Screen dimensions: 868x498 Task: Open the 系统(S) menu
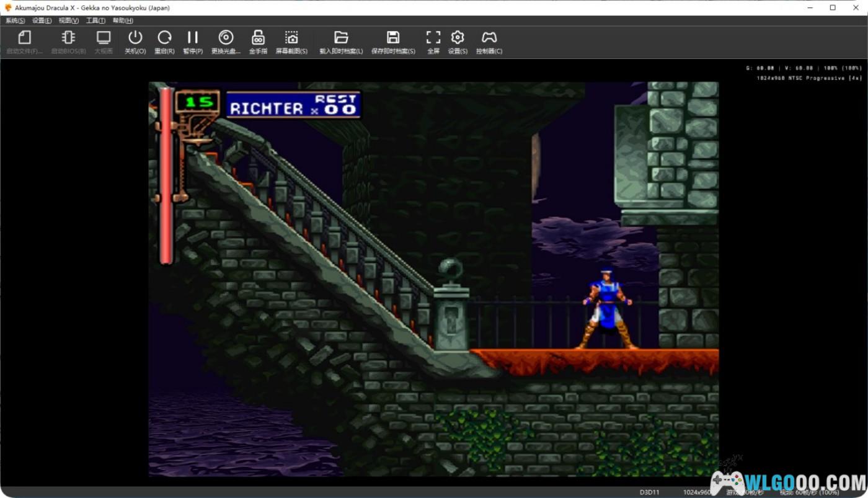pyautogui.click(x=15, y=20)
